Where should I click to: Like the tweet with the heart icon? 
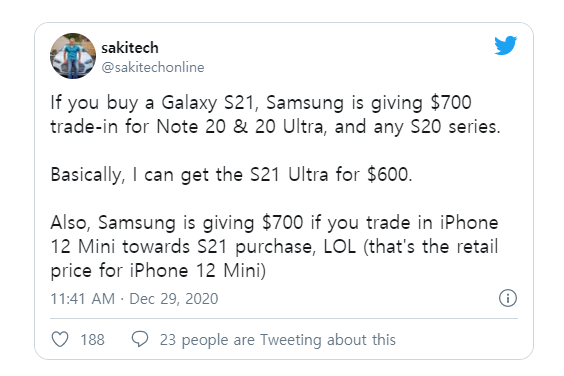60,339
